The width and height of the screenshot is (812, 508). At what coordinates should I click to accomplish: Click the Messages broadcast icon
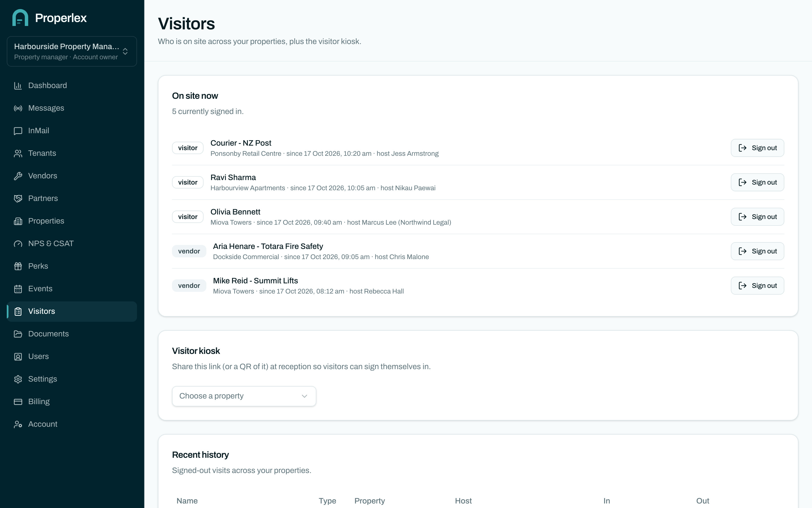[18, 108]
